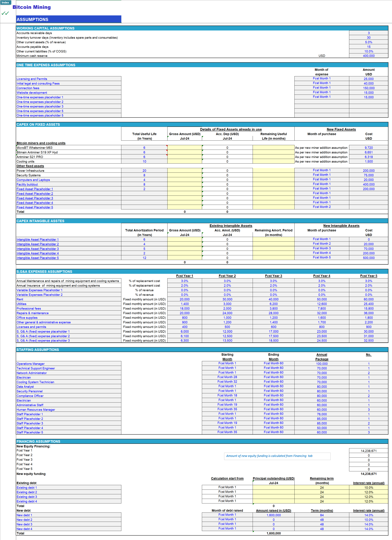Select Fixed Asset Placeholder 5 Fcst Month 2 cell
The height and width of the screenshot is (540, 392).
[322, 207]
